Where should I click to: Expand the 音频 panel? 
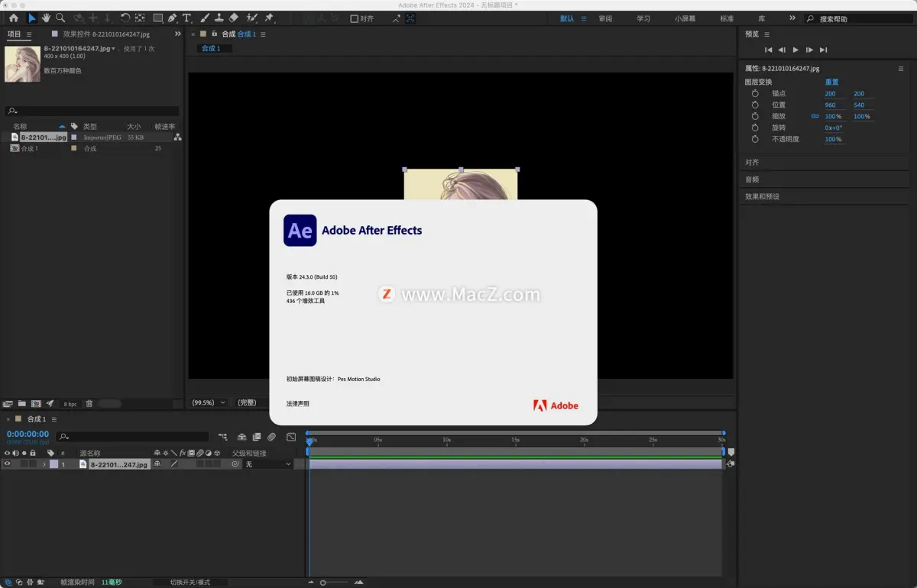752,179
